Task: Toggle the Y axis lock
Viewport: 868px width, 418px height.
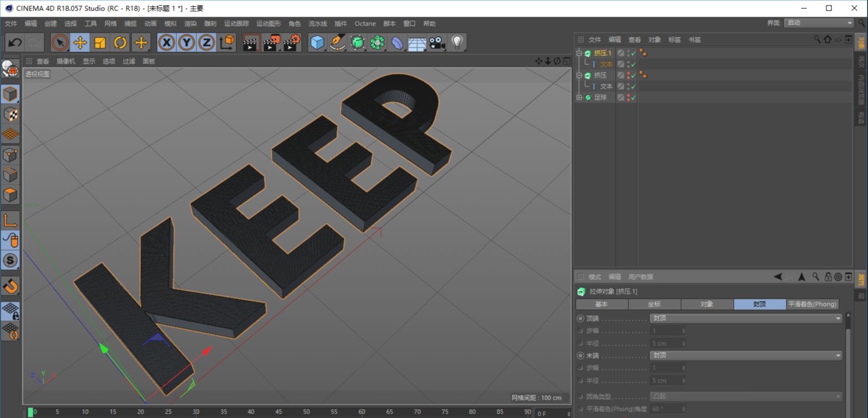Action: [x=186, y=42]
